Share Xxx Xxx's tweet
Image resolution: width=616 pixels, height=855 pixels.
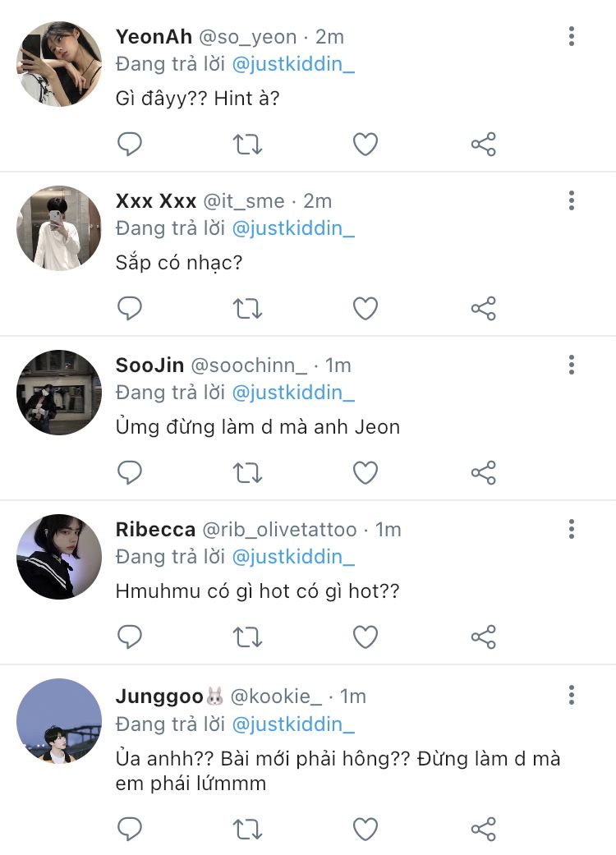(484, 309)
